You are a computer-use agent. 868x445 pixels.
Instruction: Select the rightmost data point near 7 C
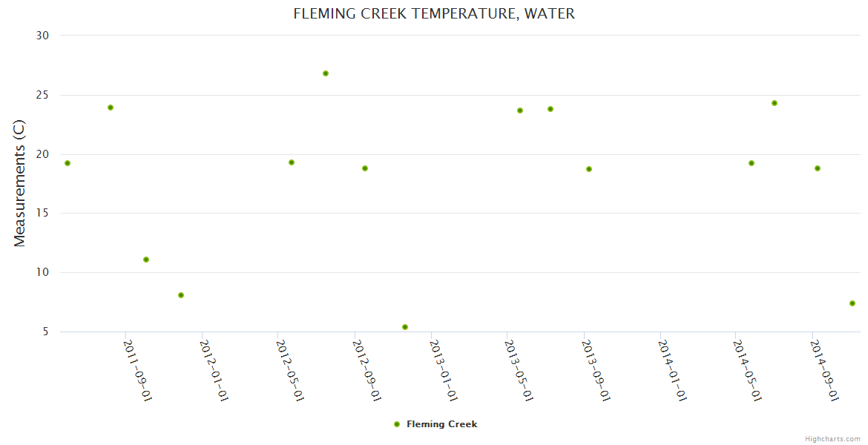tap(852, 303)
